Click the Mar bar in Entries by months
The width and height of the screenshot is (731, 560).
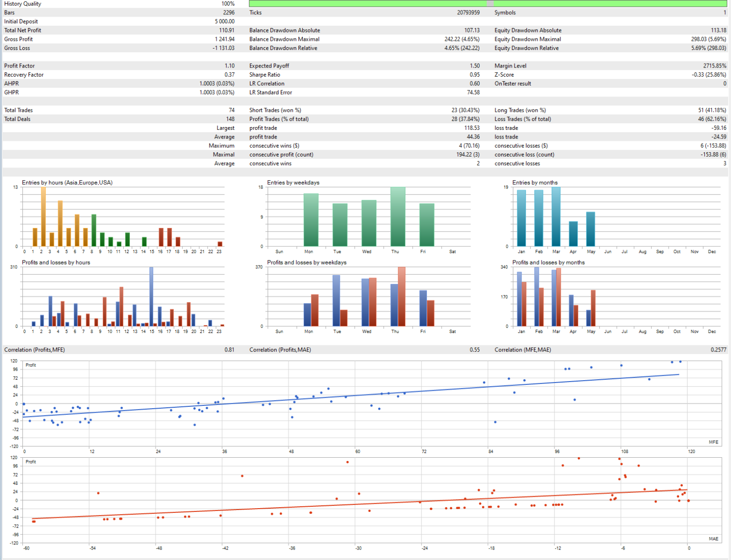click(x=556, y=216)
